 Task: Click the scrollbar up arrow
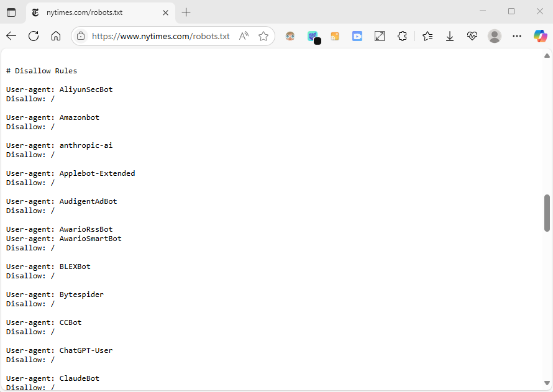[547, 56]
